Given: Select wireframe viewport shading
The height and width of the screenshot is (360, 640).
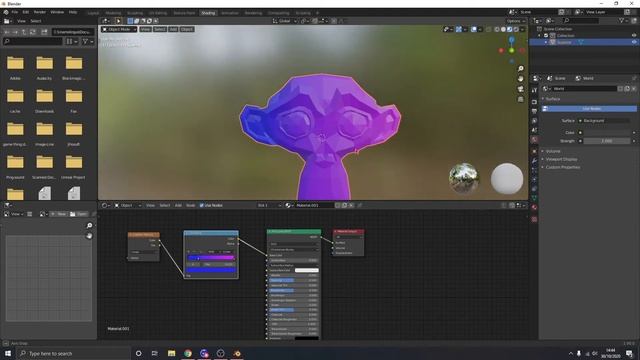Looking at the screenshot, I should (497, 29).
